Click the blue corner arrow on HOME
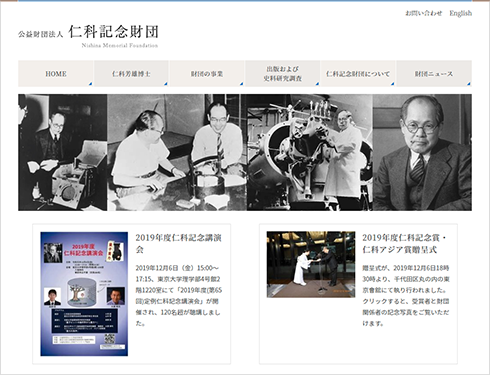Screen dimensions: 490x375 pos(90,84)
